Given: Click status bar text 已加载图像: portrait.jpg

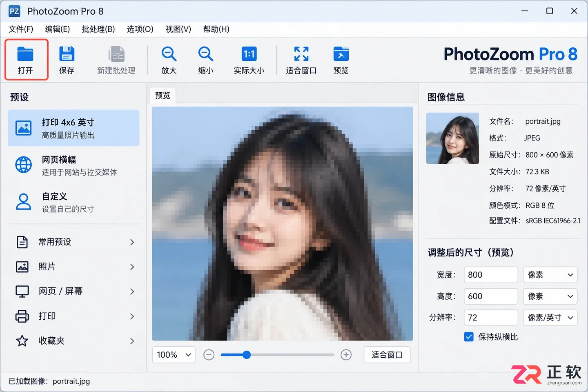Looking at the screenshot, I should click(x=49, y=381).
